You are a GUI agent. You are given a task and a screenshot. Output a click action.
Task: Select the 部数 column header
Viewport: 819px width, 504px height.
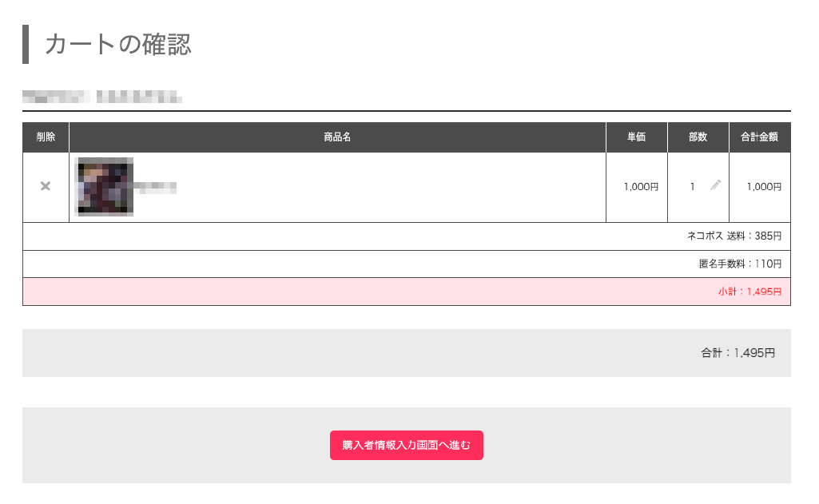pos(698,137)
